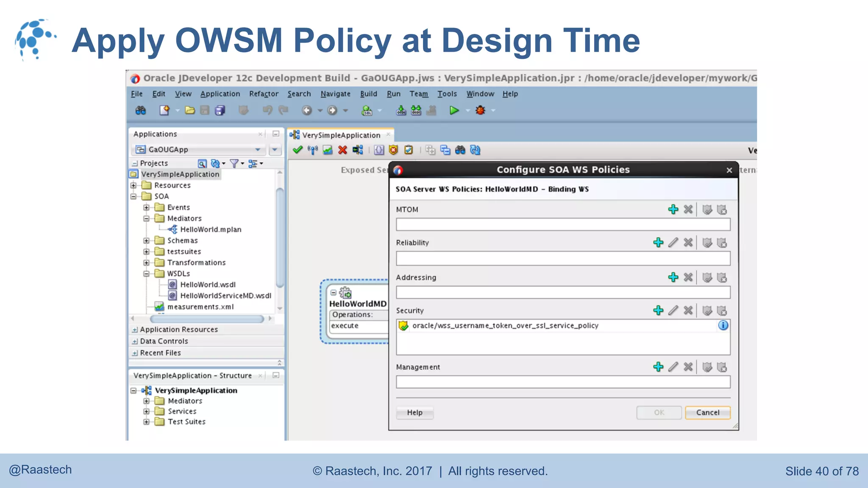868x488 pixels.
Task: Expand the Events folder
Action: click(146, 207)
